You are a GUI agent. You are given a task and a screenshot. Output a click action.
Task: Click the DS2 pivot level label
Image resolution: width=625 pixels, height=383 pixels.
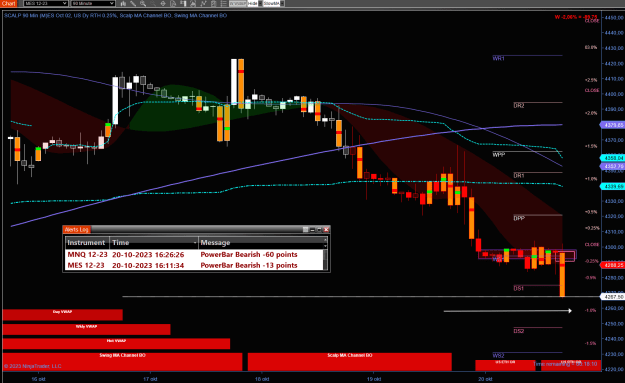tap(519, 331)
